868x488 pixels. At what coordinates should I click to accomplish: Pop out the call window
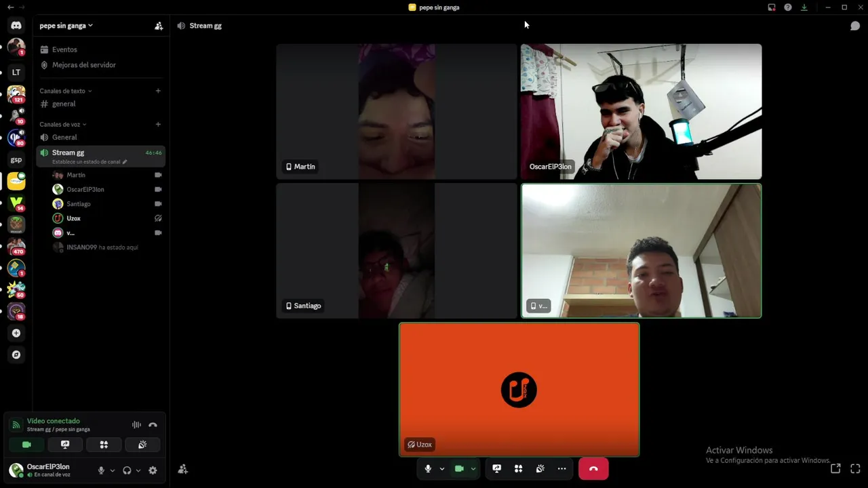click(x=835, y=468)
